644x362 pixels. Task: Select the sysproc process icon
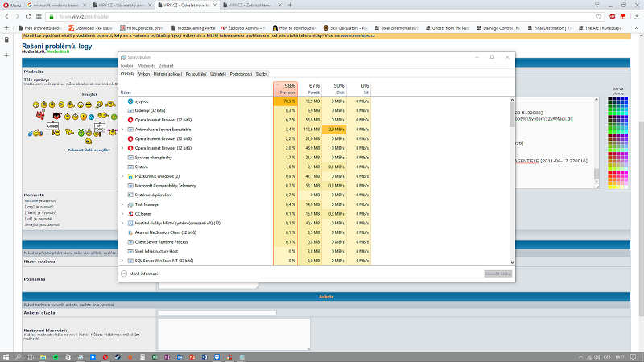(131, 101)
